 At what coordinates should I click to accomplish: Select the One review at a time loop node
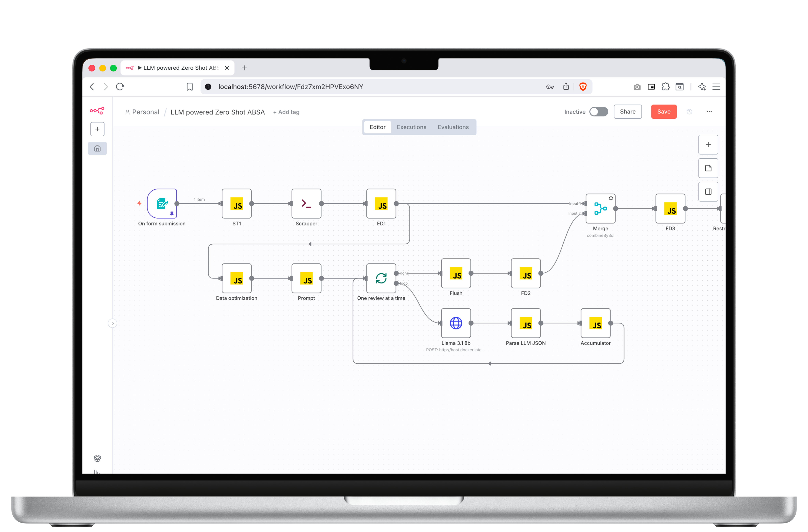pyautogui.click(x=381, y=278)
